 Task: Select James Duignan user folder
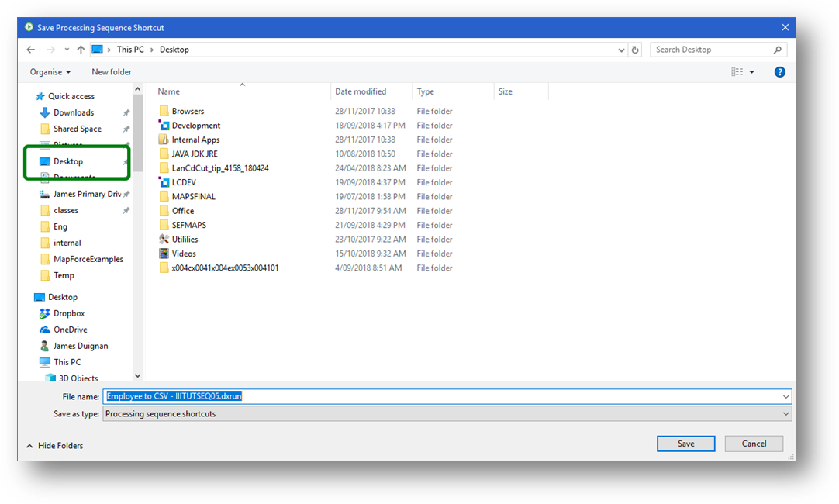[81, 346]
